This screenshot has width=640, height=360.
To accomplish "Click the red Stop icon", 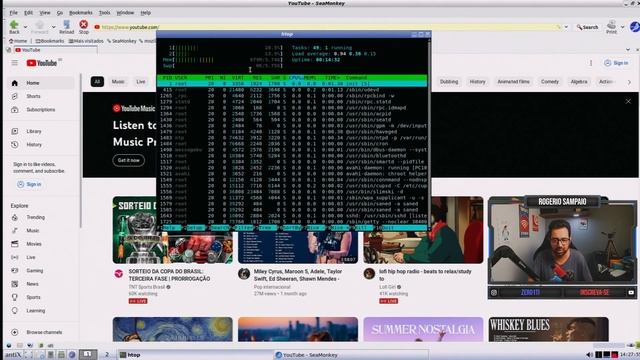I will [84, 24].
